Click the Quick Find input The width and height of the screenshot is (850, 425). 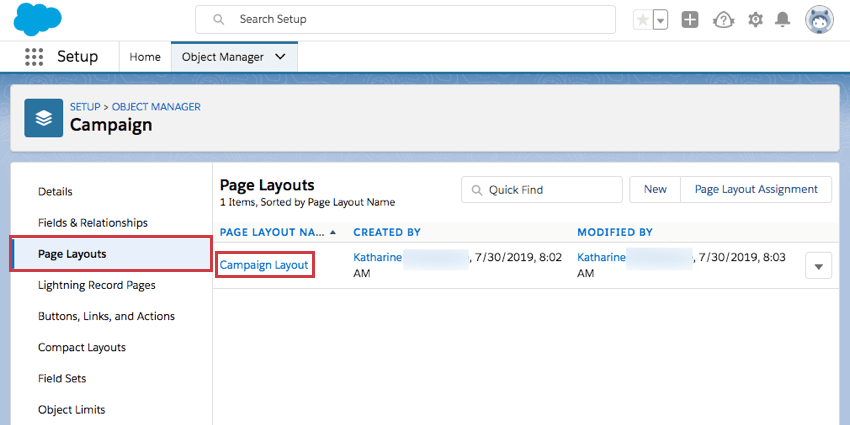coord(542,190)
